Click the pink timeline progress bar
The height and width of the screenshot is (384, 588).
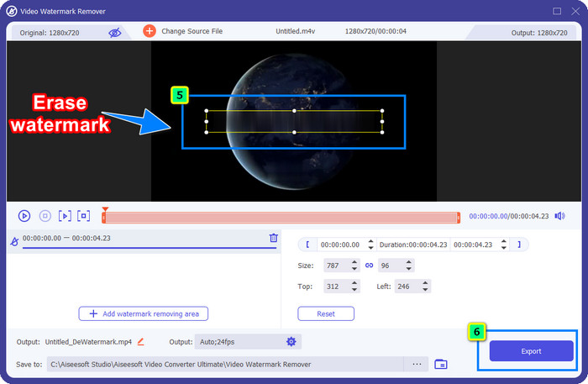281,218
